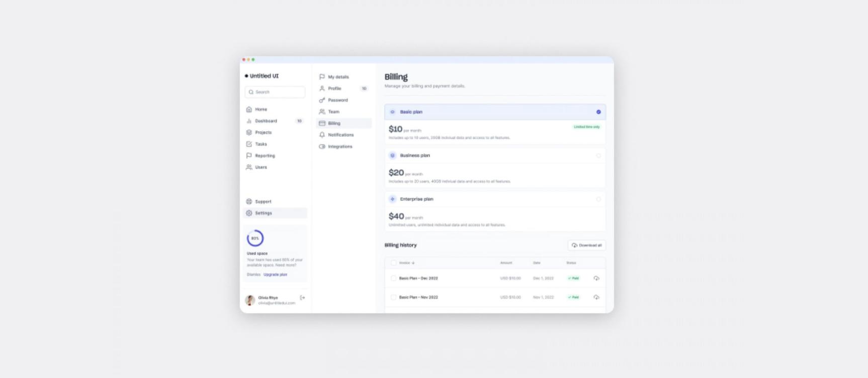This screenshot has height=378, width=868.
Task: Select the Enterprise plan radio button
Action: 598,199
